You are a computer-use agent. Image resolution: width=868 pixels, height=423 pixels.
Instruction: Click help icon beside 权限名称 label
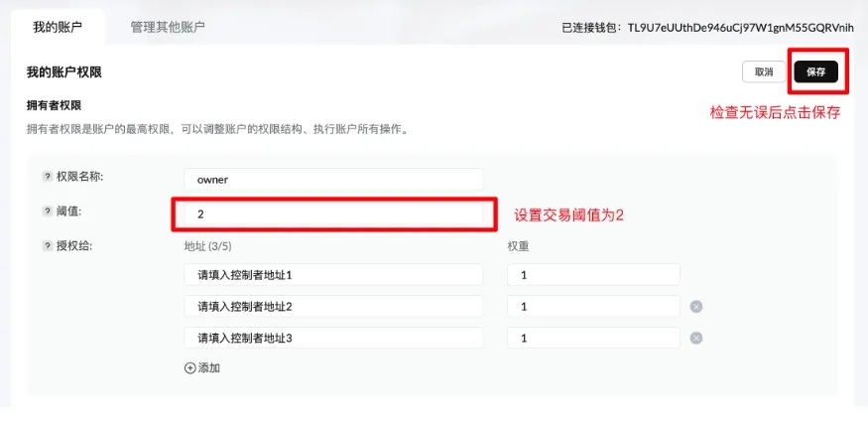click(x=47, y=177)
